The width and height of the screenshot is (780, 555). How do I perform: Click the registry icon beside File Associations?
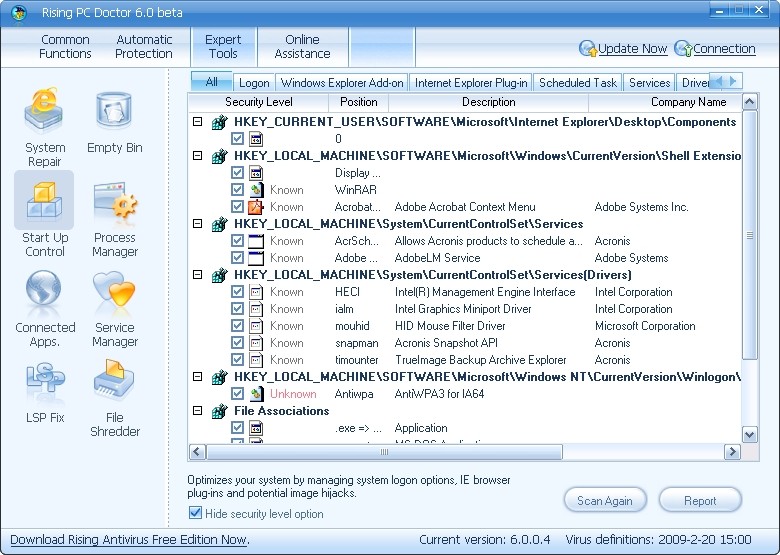click(219, 411)
